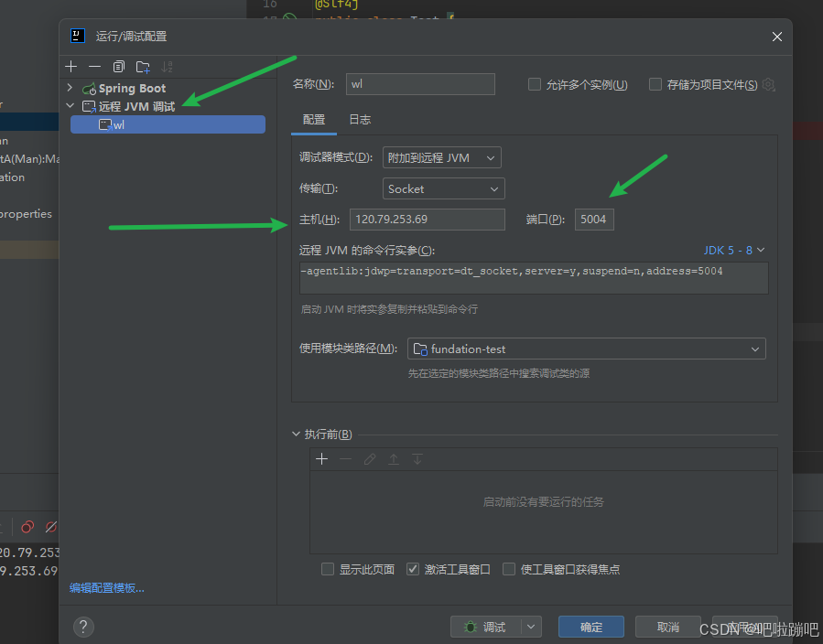Viewport: 823px width, 644px height.
Task: Click the JVM command line arguments field
Action: (534, 278)
